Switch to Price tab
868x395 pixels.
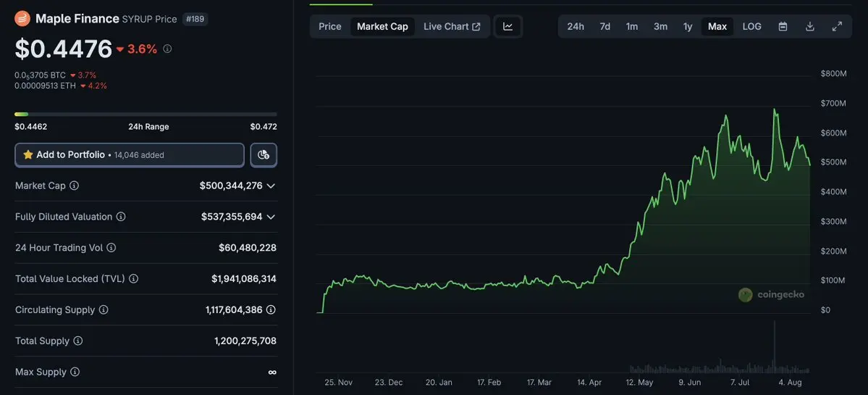tap(330, 27)
